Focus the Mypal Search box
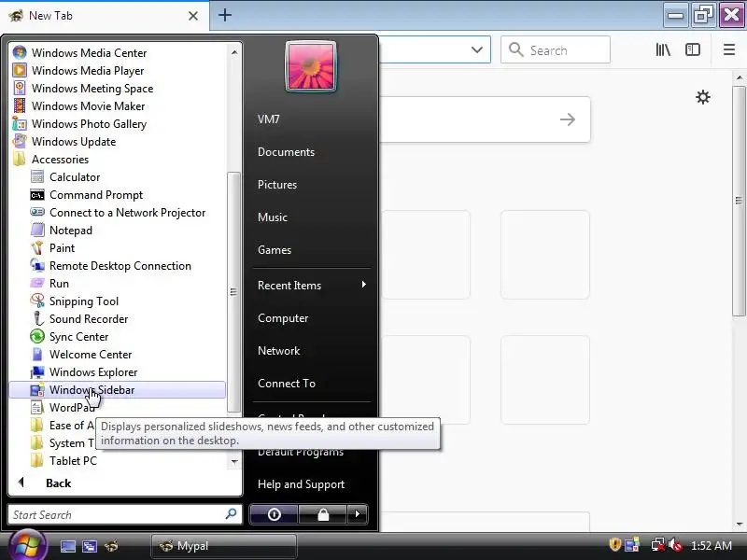 click(556, 49)
